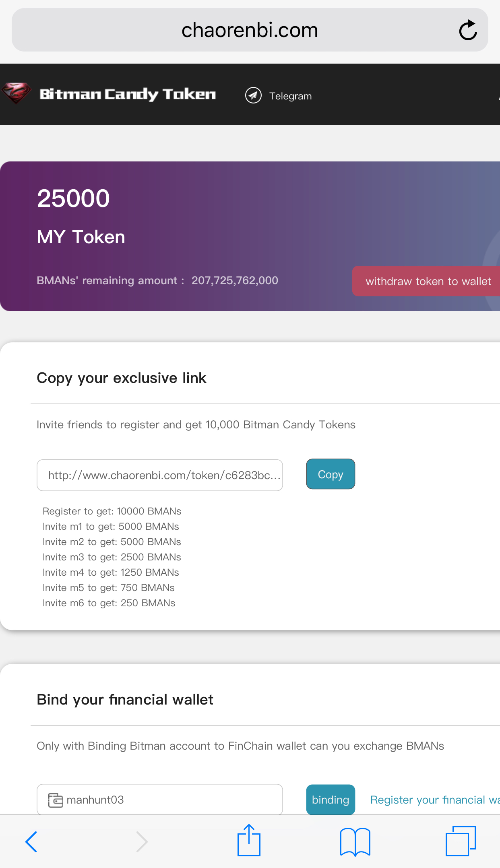The width and height of the screenshot is (500, 868).
Task: Tap the 25000 MY Token balance
Action: pyautogui.click(x=73, y=198)
